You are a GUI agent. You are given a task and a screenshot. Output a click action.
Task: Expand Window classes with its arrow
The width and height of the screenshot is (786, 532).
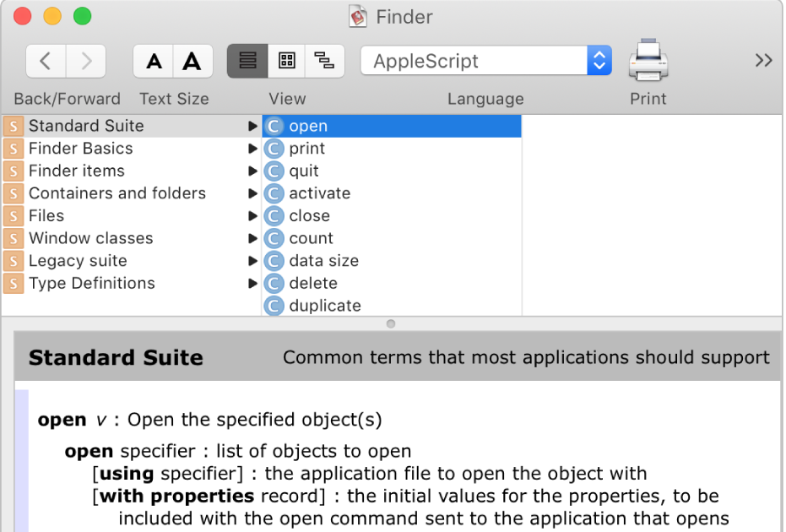tap(252, 239)
